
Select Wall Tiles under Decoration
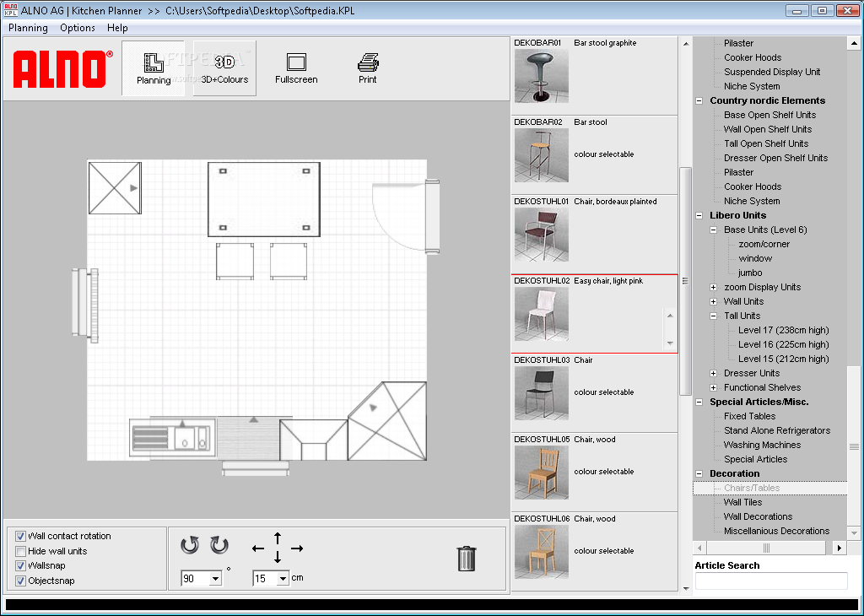coord(744,501)
